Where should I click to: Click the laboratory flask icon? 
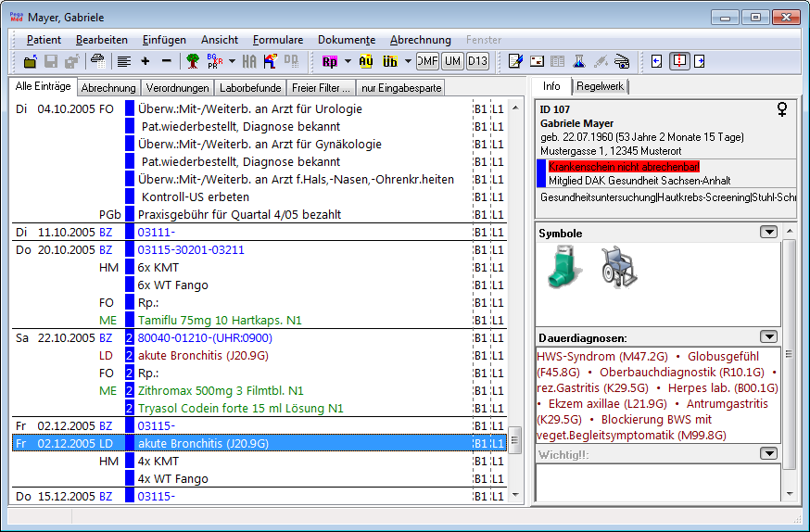click(578, 62)
